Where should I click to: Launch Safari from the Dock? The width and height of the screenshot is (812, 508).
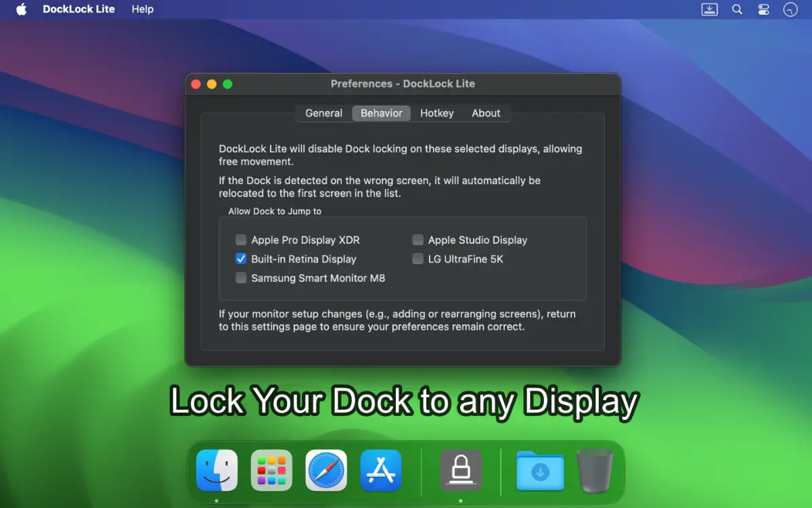(x=326, y=470)
